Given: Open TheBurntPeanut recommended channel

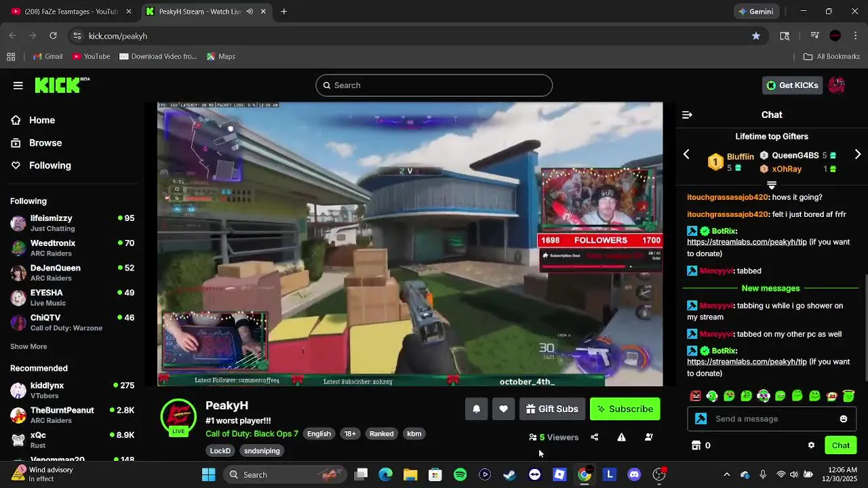Looking at the screenshot, I should coord(72,415).
